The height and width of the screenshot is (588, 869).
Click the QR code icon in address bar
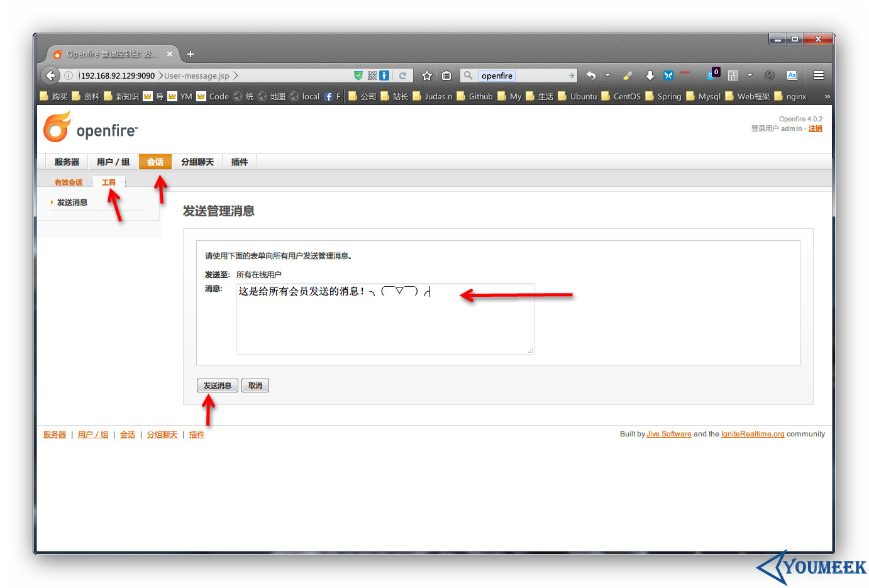click(x=372, y=75)
